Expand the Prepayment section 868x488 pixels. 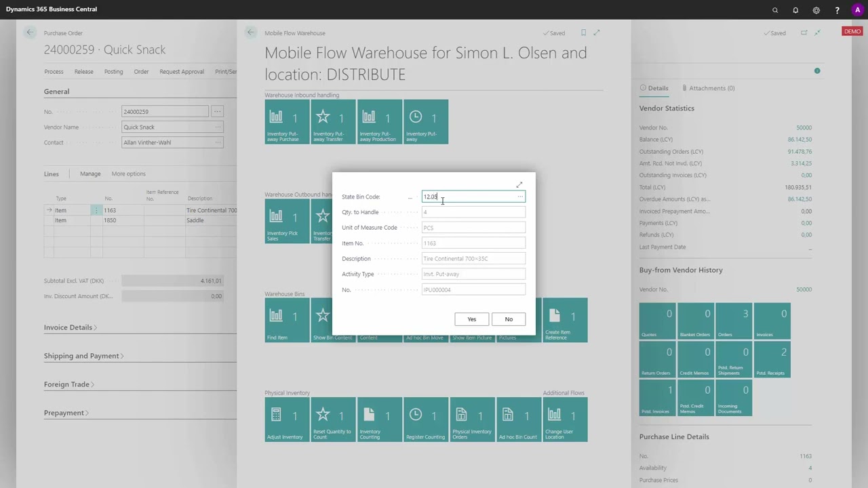(66, 413)
